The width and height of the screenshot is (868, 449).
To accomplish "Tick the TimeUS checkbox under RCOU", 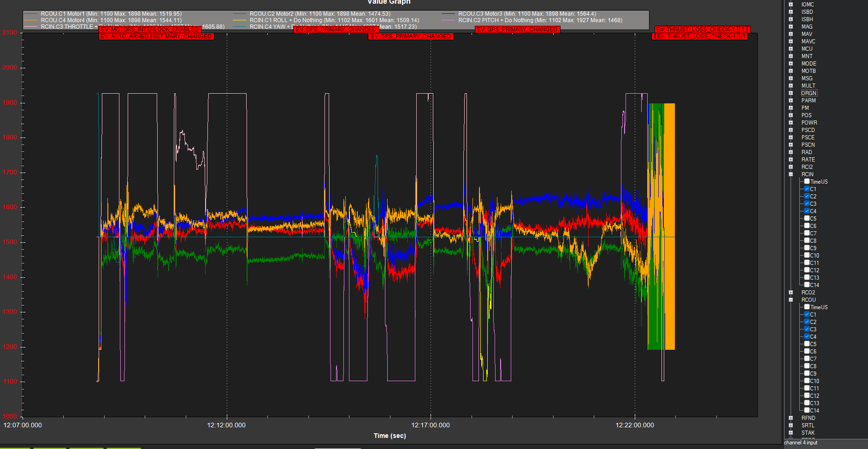I will pos(807,307).
